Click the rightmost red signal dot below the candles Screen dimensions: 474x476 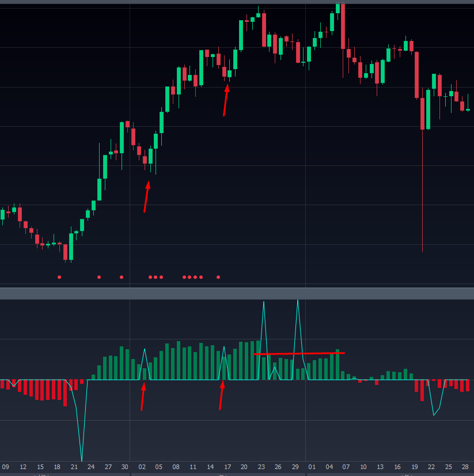[218, 277]
